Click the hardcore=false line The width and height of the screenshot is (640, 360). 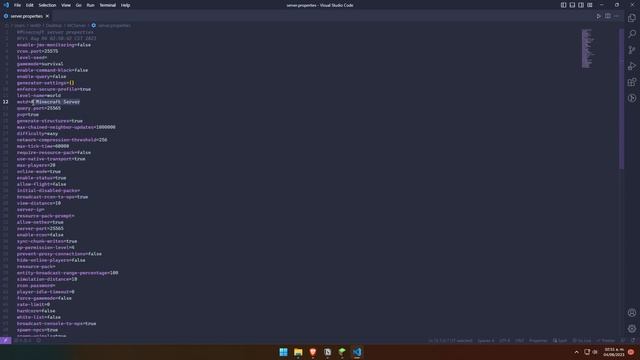click(36, 311)
